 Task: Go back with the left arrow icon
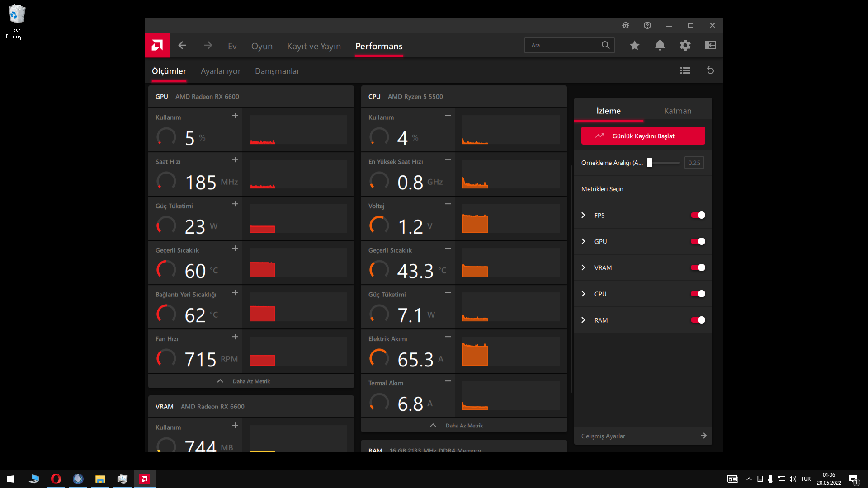(182, 45)
